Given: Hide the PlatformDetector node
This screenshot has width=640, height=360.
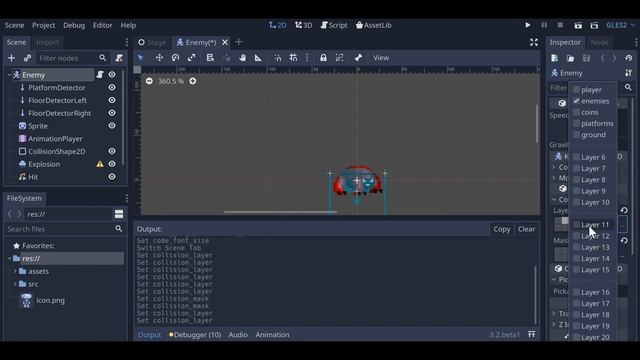Looking at the screenshot, I should [x=112, y=87].
